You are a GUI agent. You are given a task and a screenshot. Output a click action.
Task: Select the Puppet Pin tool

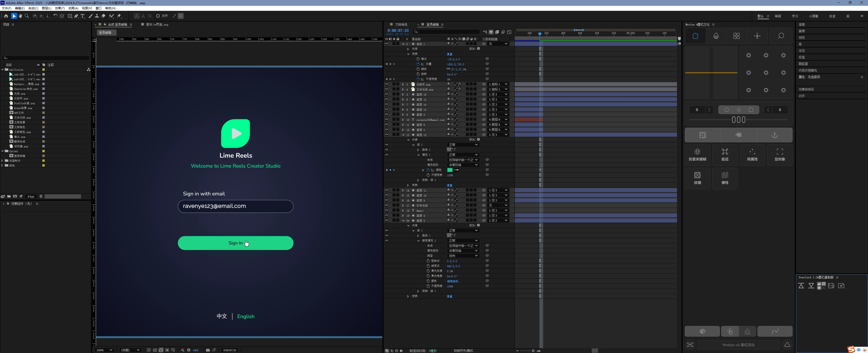[x=119, y=16]
